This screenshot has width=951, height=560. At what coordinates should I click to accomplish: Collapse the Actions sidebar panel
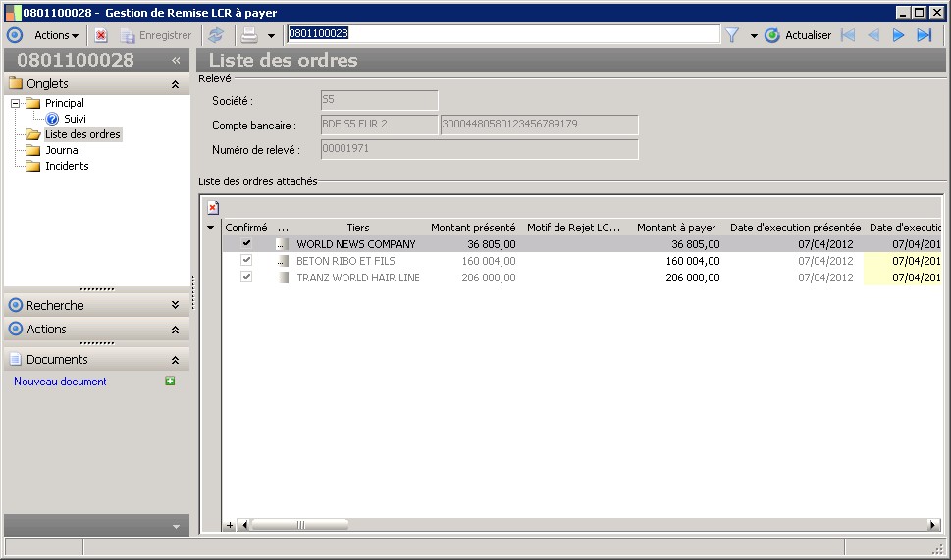[176, 330]
